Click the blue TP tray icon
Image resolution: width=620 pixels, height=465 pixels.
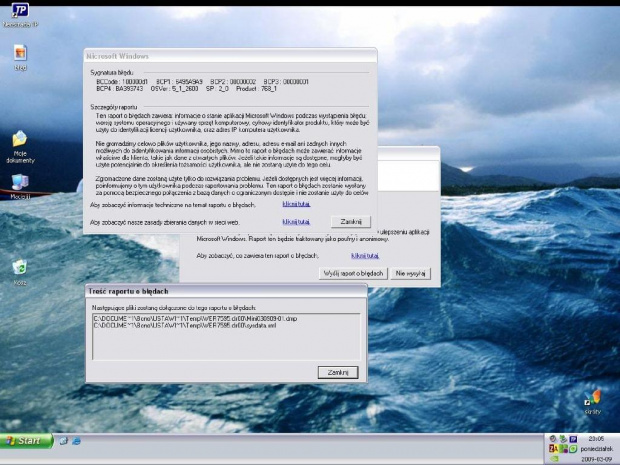pyautogui.click(x=573, y=439)
